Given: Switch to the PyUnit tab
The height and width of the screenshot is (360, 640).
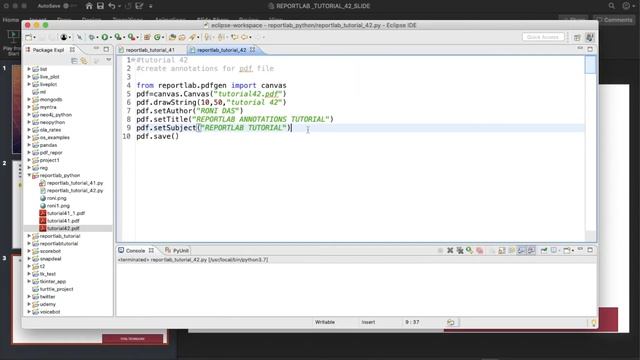Looking at the screenshot, I should pos(177,251).
